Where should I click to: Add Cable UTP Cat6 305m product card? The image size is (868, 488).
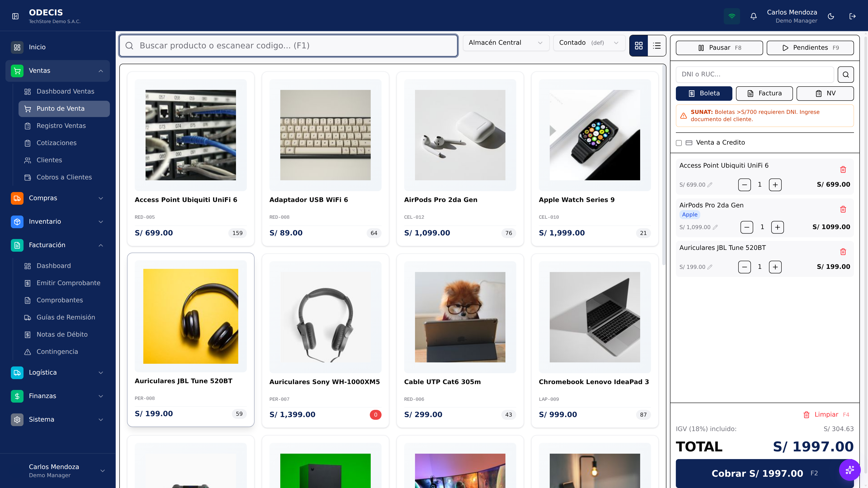460,341
